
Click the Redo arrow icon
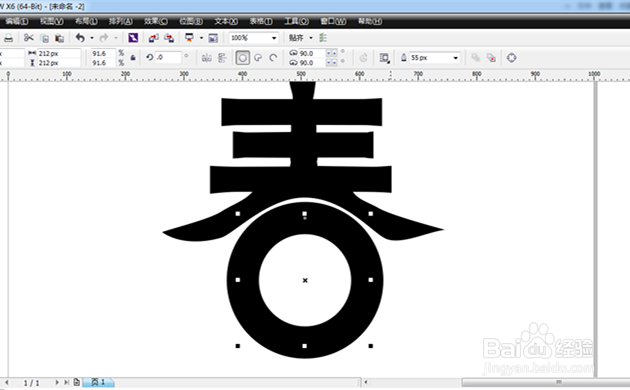pyautogui.click(x=104, y=38)
